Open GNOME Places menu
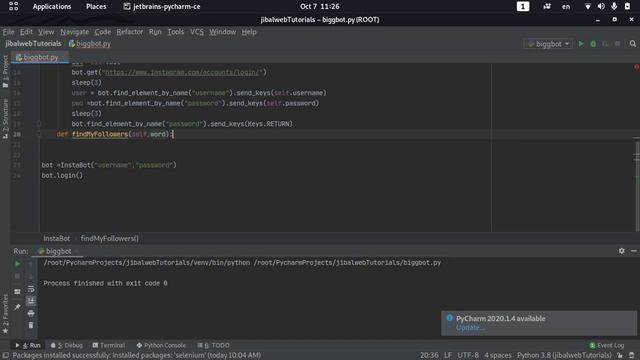Screen dimensions: 640x360 (96, 7)
